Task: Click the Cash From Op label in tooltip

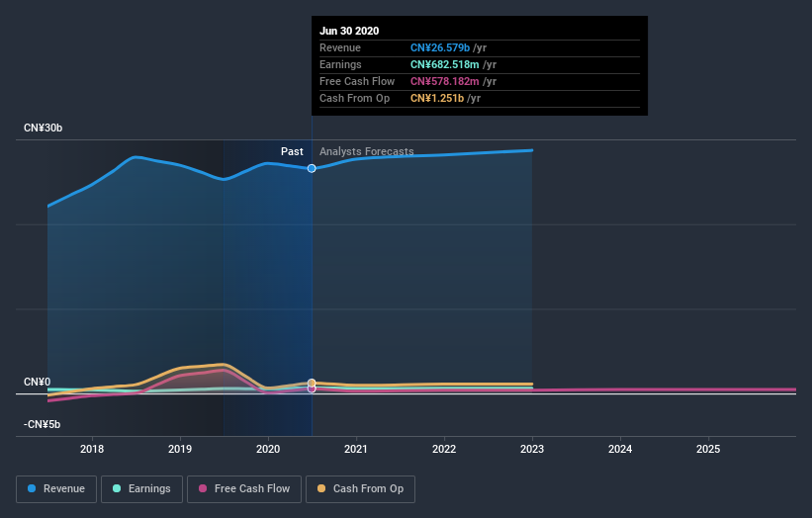Action: (355, 98)
